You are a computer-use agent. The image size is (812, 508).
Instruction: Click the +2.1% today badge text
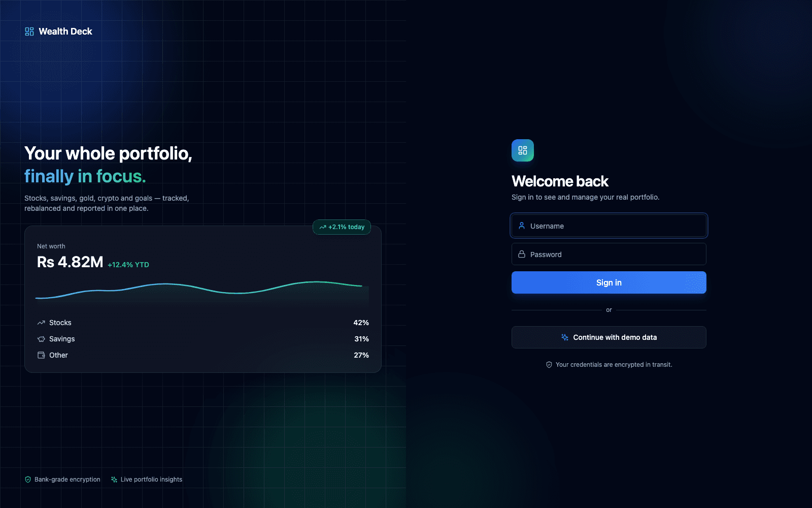[347, 227]
